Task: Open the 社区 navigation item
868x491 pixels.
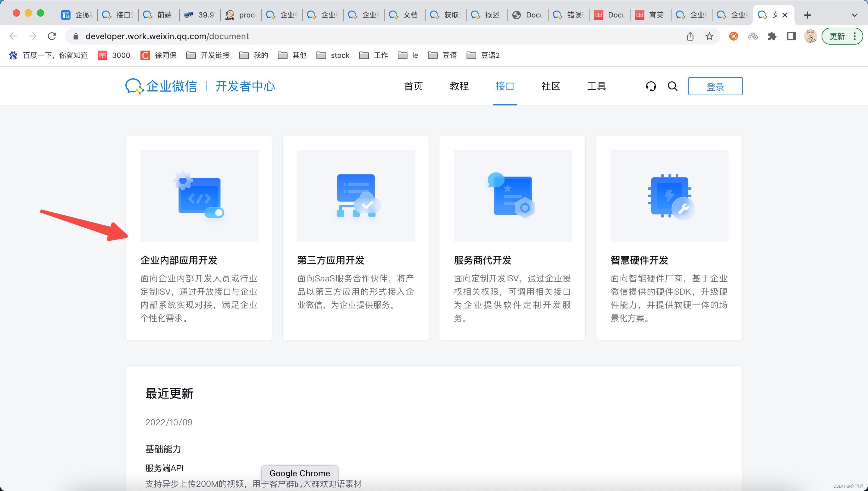Action: (x=551, y=86)
